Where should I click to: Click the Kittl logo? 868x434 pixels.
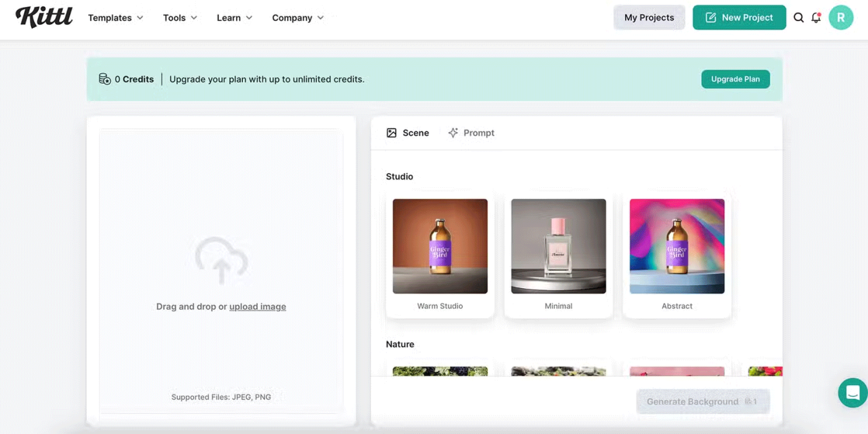point(43,17)
